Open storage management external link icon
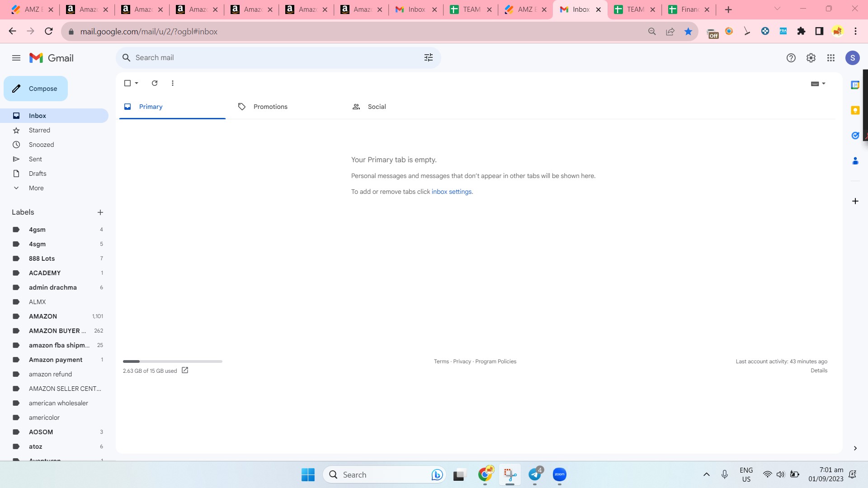Image resolution: width=868 pixels, height=488 pixels. click(x=185, y=370)
